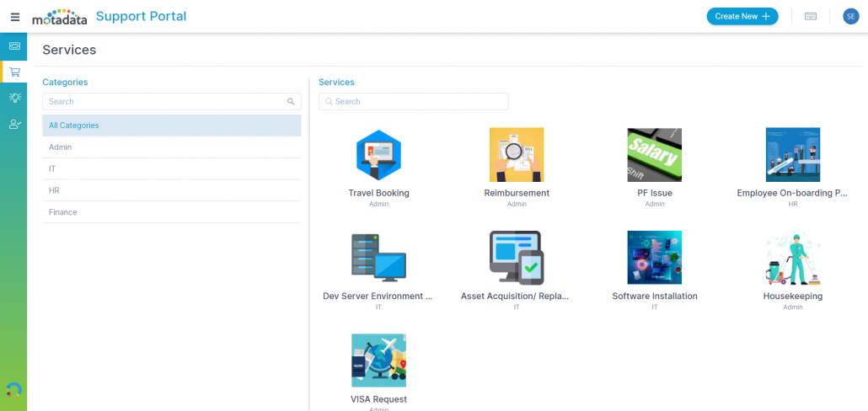This screenshot has width=868, height=411.
Task: Click the Create New button
Action: click(x=742, y=16)
